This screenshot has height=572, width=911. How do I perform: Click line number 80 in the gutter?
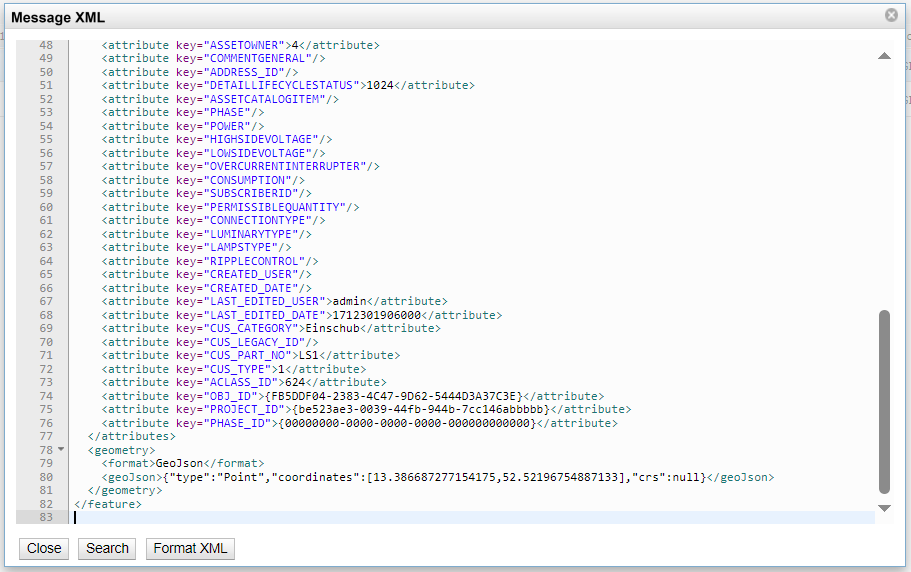(x=46, y=477)
